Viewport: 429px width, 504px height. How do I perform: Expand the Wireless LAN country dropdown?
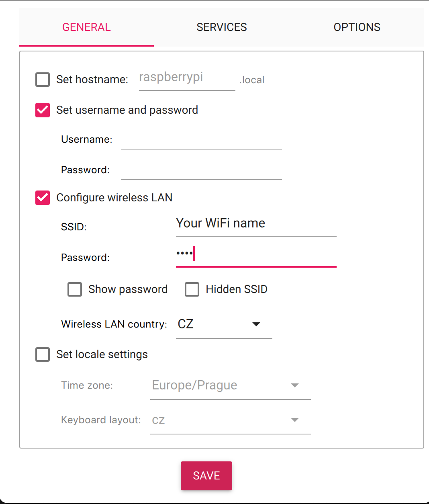[224, 324]
